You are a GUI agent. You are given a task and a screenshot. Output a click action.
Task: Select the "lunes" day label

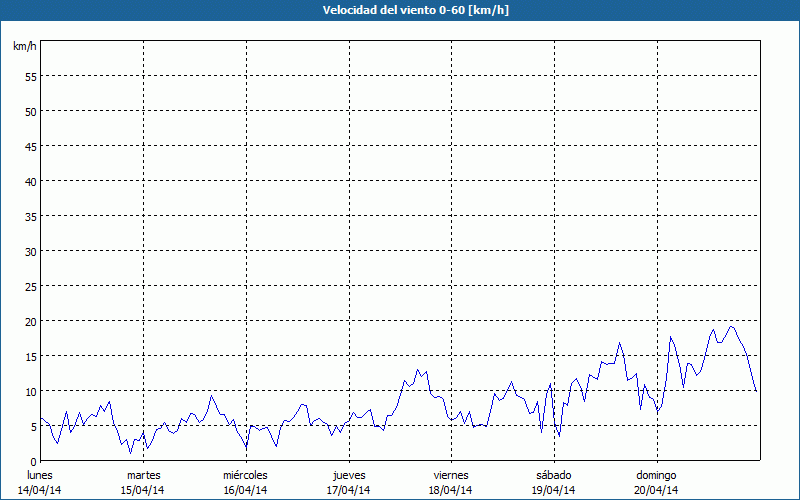pos(39,475)
